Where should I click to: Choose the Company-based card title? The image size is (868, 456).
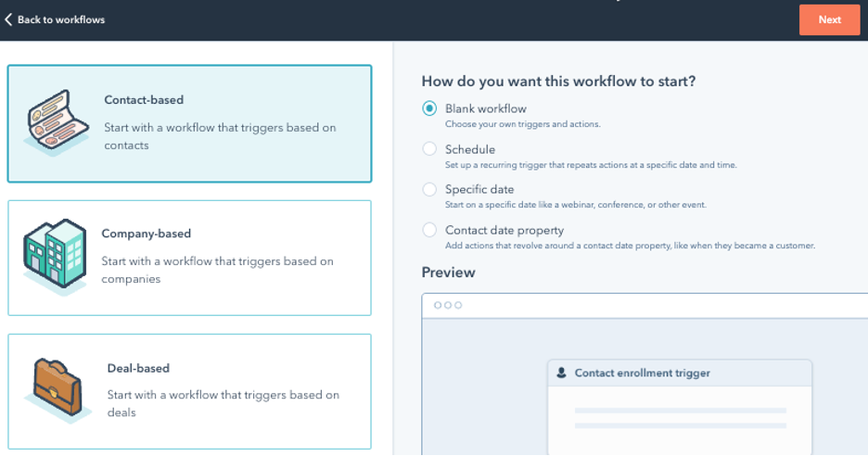pyautogui.click(x=147, y=234)
